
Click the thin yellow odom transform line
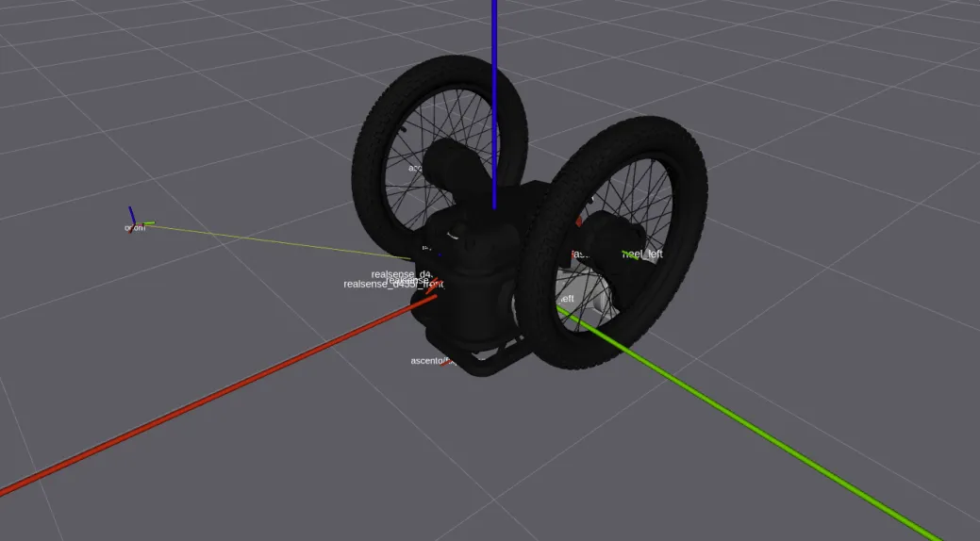point(283,239)
